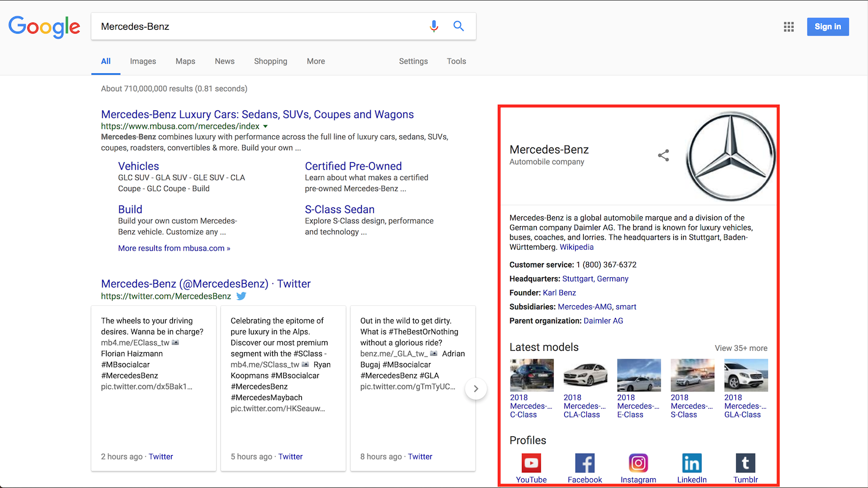
Task: Click inside the search input field
Action: point(243,26)
